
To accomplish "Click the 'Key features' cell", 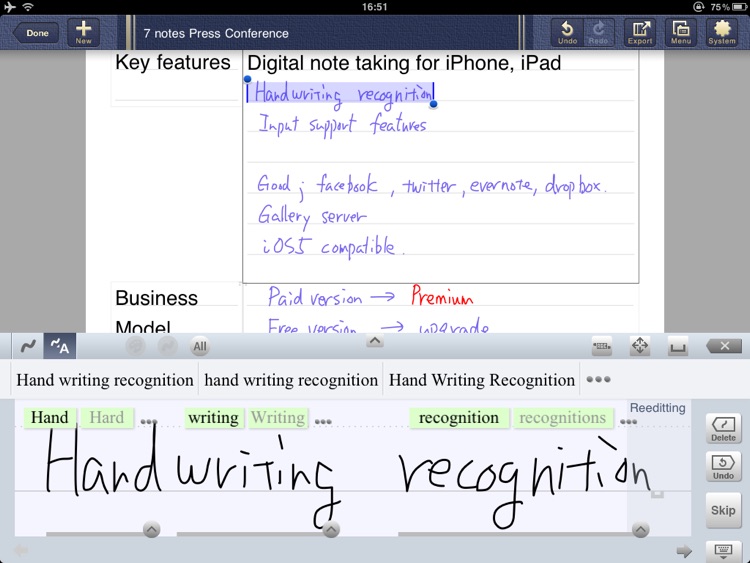I will click(173, 63).
